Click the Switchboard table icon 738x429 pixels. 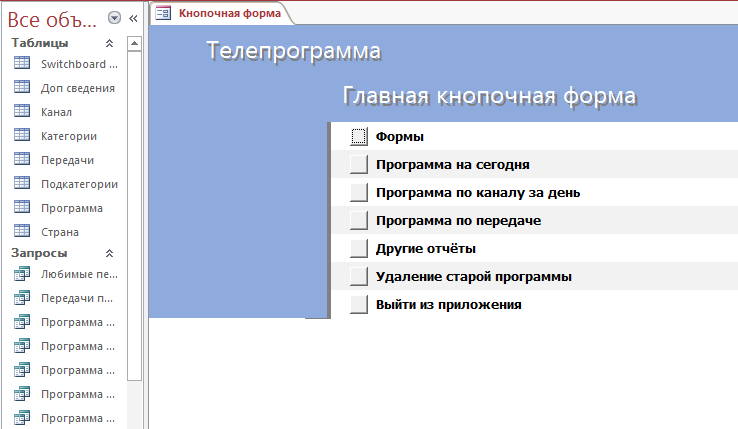22,64
